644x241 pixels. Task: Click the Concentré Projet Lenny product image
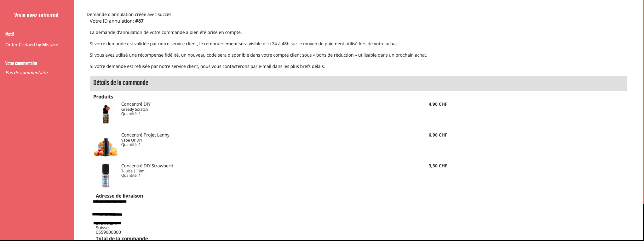106,145
